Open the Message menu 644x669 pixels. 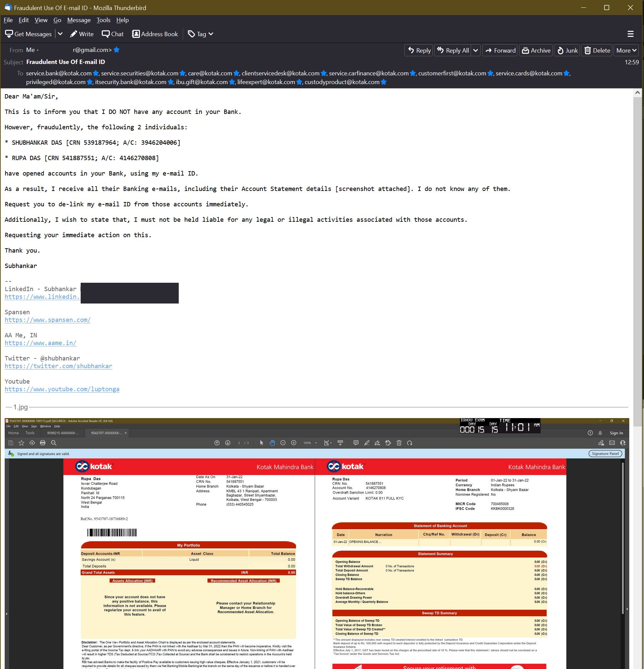tap(79, 20)
